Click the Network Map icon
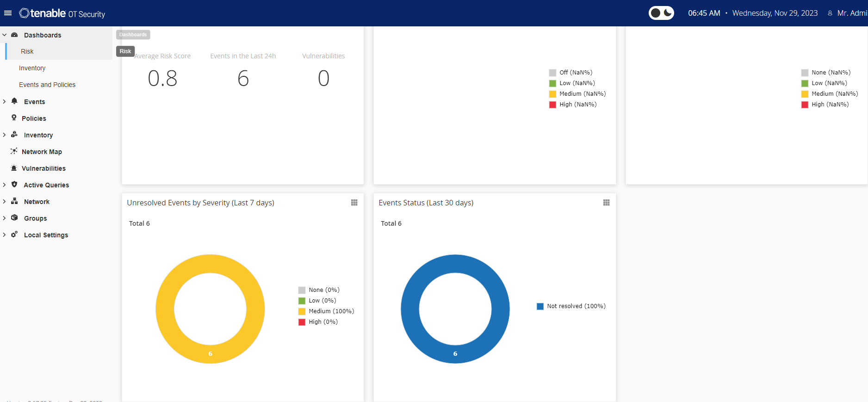 tap(14, 151)
